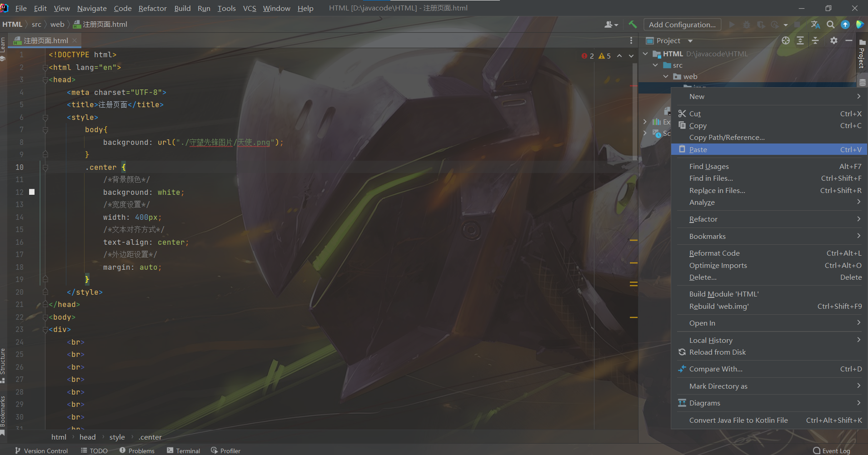Go to next highlighted error arrow
The height and width of the screenshot is (455, 868).
(x=631, y=56)
